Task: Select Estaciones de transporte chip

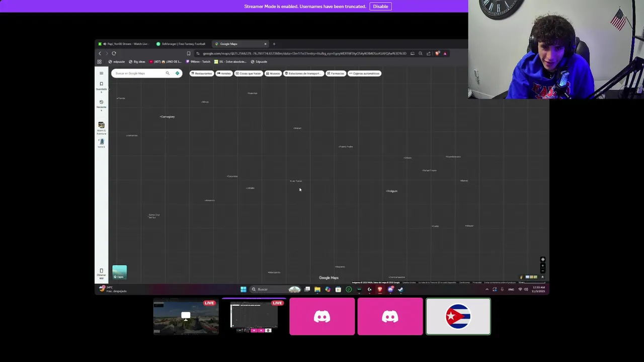Action: click(x=303, y=73)
